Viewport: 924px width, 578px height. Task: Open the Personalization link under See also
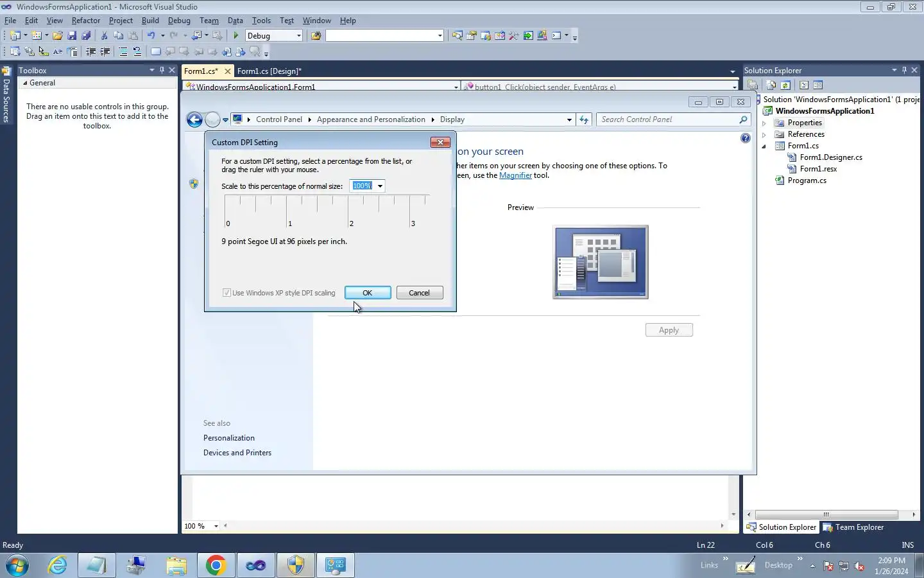point(229,438)
